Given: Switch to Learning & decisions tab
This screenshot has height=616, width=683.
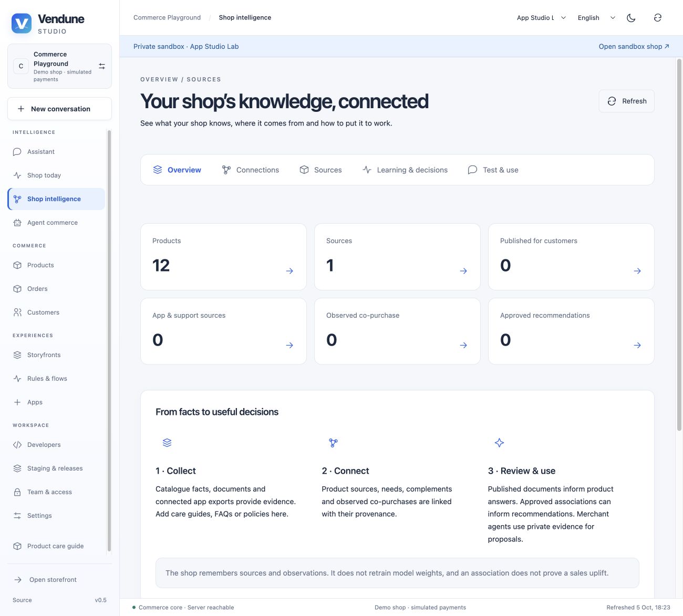Looking at the screenshot, I should (405, 170).
